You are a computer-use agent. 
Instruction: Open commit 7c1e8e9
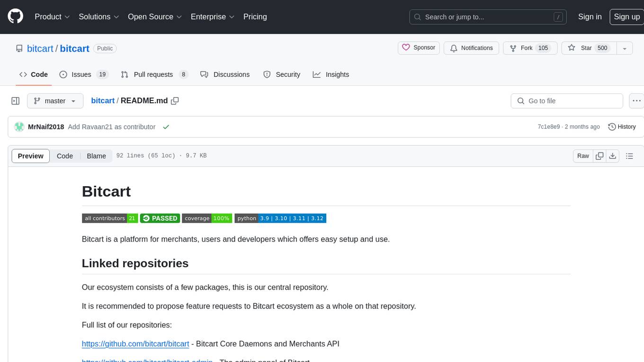pyautogui.click(x=549, y=127)
